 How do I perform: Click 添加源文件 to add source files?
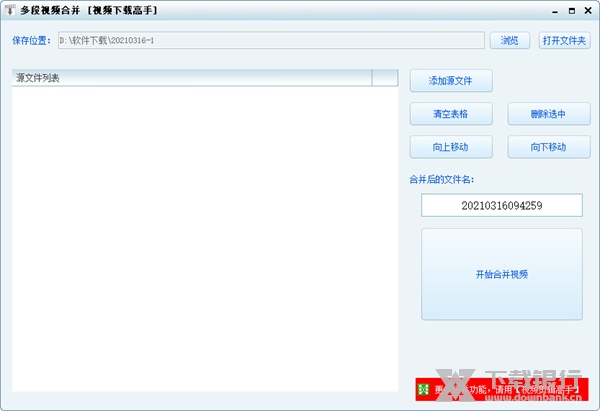451,81
